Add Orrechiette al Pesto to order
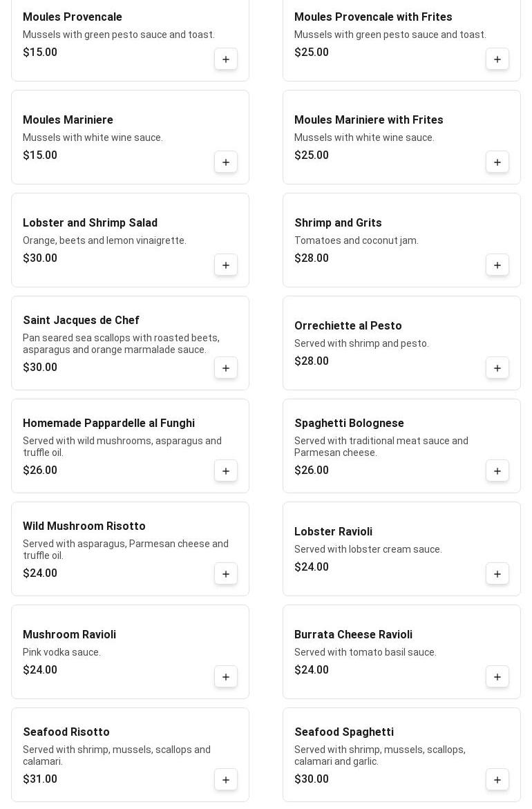This screenshot has width=532, height=809. [x=497, y=368]
